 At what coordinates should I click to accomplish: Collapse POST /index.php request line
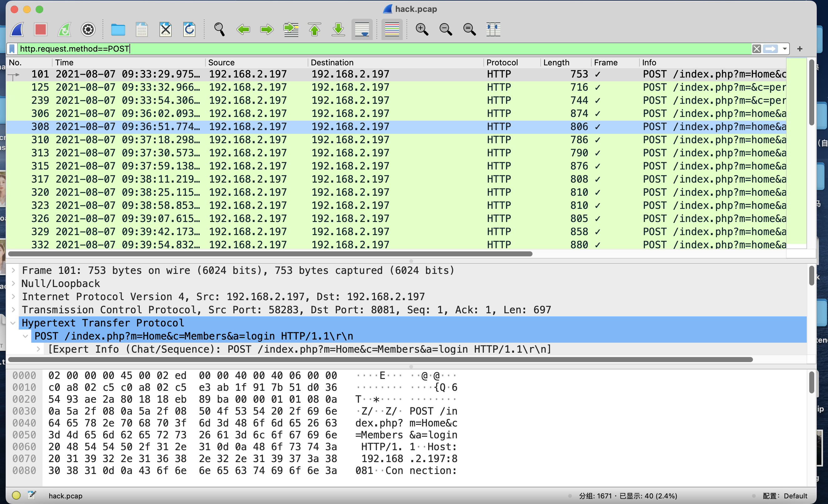click(x=26, y=336)
